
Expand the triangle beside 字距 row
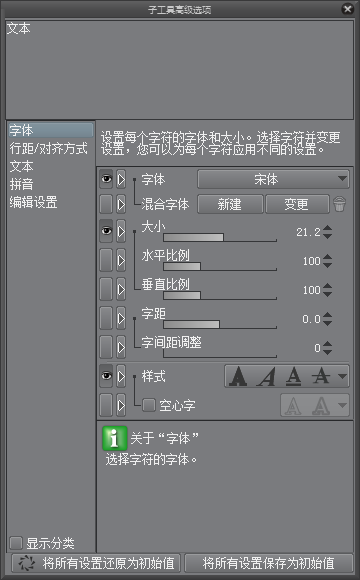click(x=121, y=318)
